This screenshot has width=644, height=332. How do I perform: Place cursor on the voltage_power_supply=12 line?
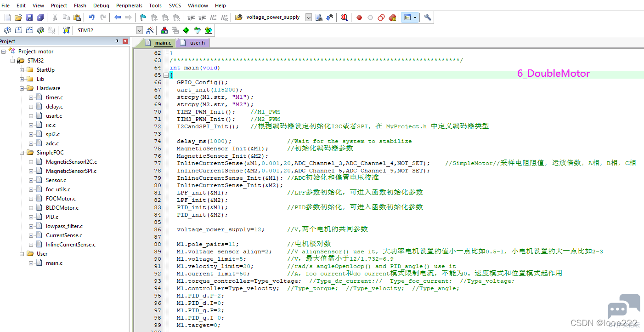click(221, 229)
